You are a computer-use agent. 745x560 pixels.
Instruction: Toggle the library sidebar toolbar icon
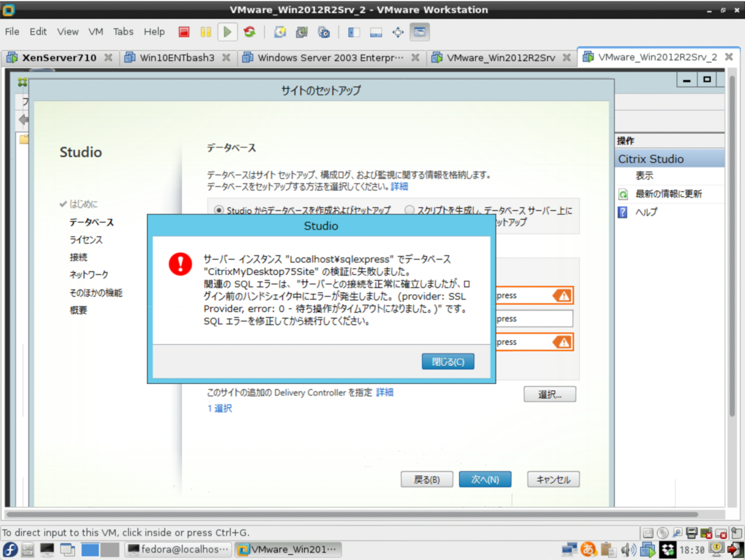click(x=354, y=32)
